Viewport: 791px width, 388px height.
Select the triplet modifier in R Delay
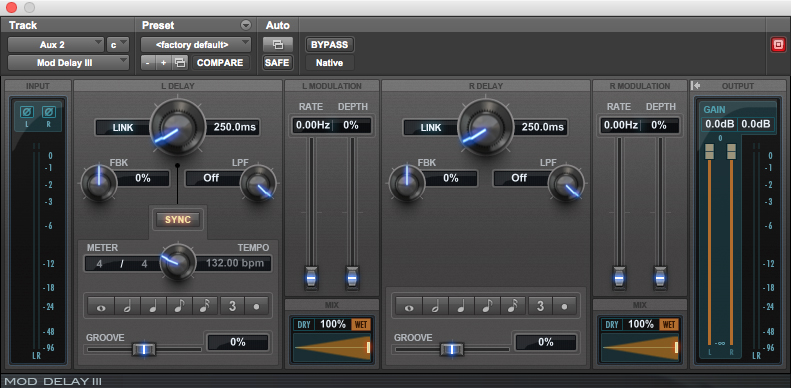point(540,306)
